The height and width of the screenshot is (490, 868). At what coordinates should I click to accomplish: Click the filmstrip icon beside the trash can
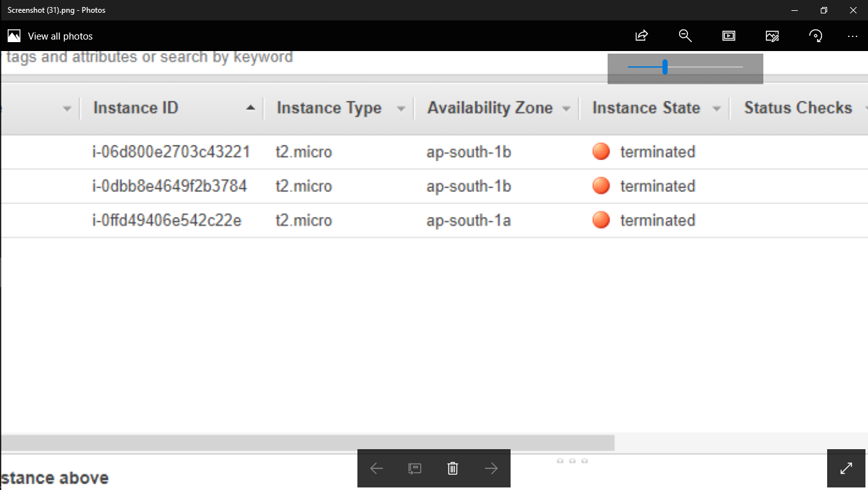pos(415,468)
